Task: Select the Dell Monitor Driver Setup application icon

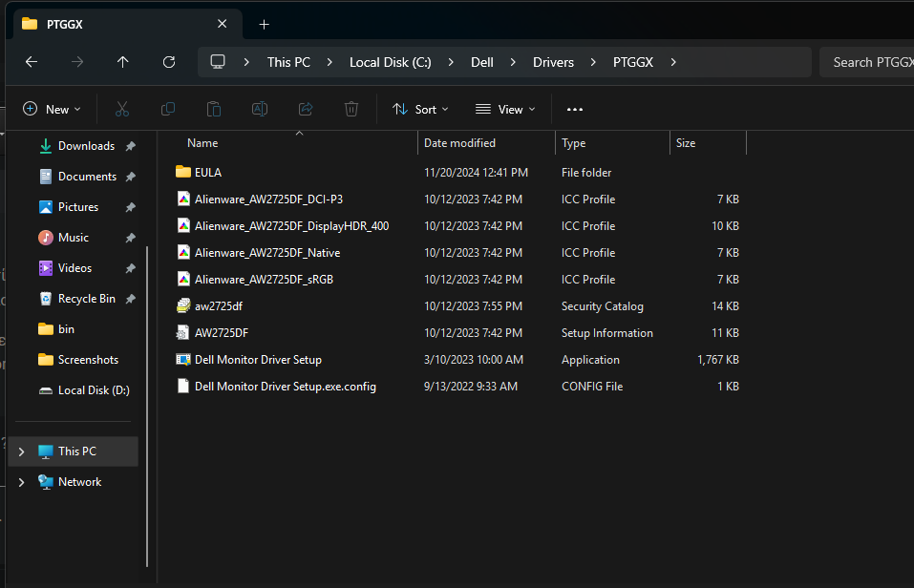Action: [183, 360]
